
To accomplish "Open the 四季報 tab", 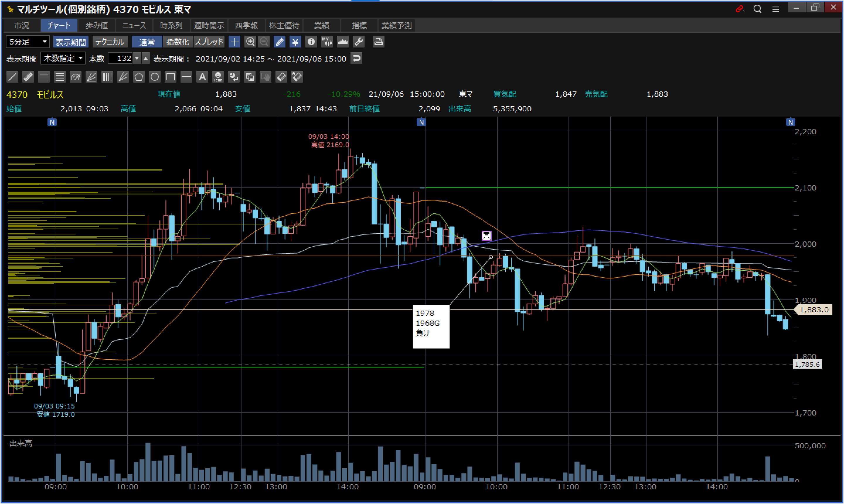I will pyautogui.click(x=246, y=25).
